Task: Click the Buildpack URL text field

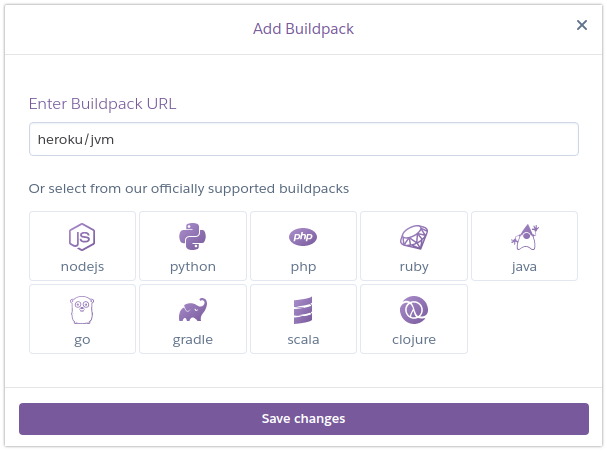Action: pyautogui.click(x=304, y=139)
